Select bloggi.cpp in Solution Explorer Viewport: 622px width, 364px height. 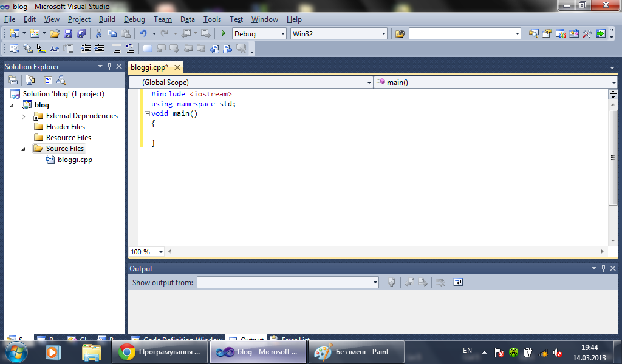click(75, 160)
